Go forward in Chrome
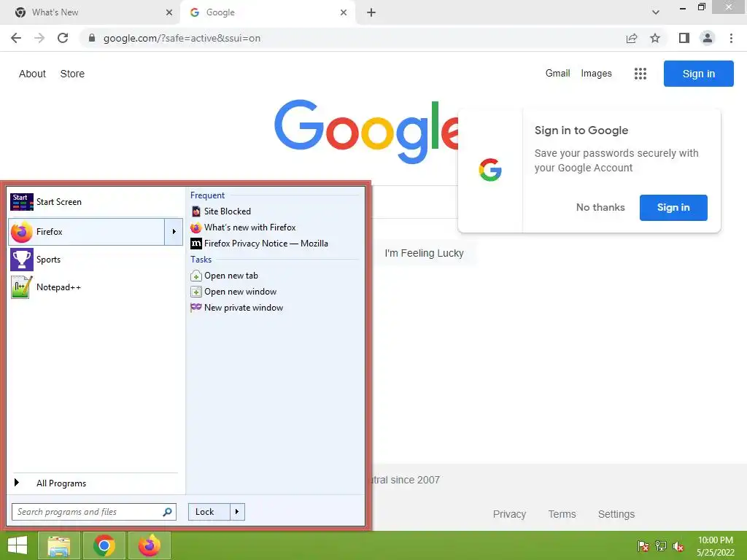Image resolution: width=747 pixels, height=560 pixels. coord(39,38)
